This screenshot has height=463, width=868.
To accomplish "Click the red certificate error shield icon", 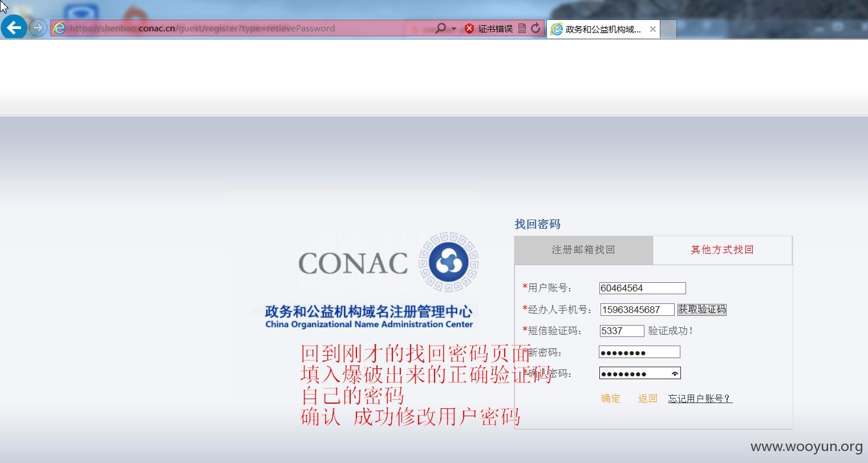I will click(x=469, y=29).
